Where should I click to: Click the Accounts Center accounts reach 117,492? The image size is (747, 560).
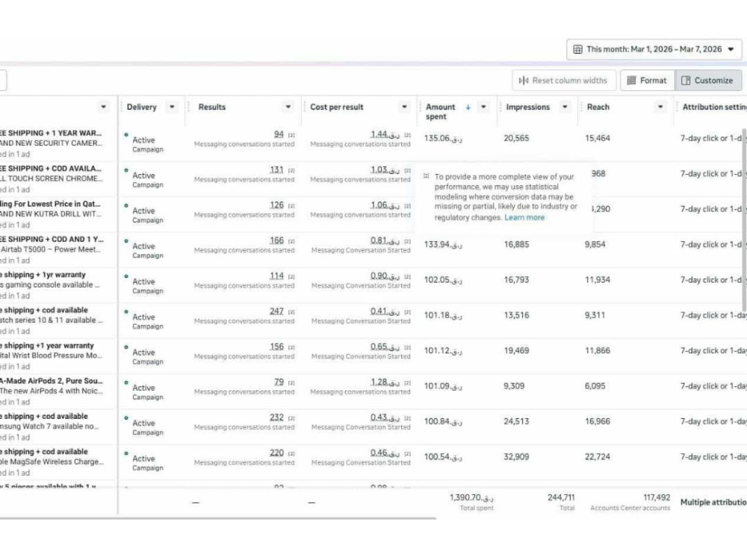[x=657, y=497]
